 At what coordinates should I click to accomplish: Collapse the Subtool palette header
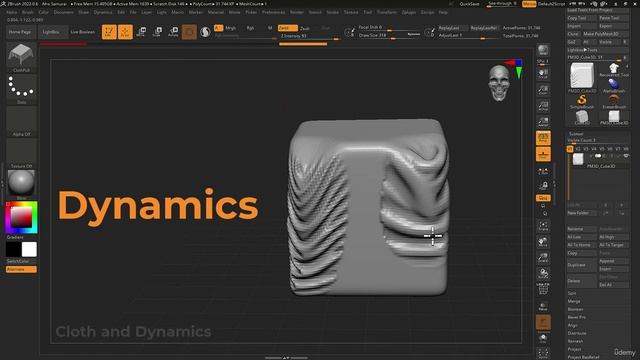576,134
